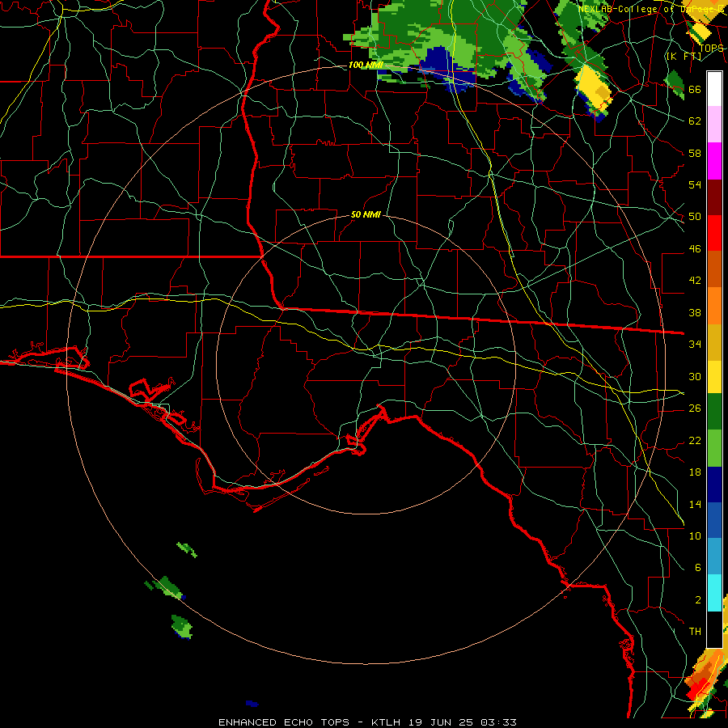Pick the medium blue swatch near 10
This screenshot has height=728, width=728.
tap(714, 520)
